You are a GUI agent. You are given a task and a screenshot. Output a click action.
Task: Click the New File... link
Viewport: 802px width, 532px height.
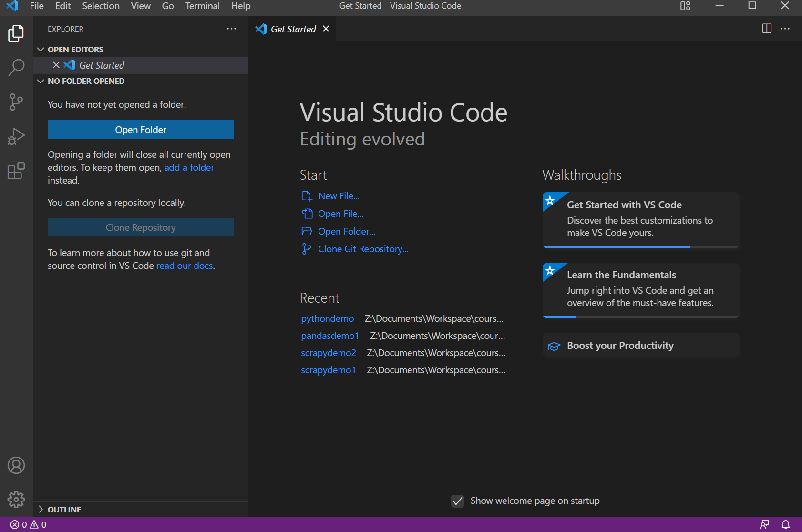tap(339, 196)
